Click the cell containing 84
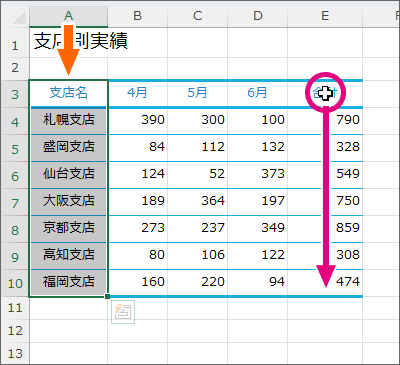 pos(138,148)
